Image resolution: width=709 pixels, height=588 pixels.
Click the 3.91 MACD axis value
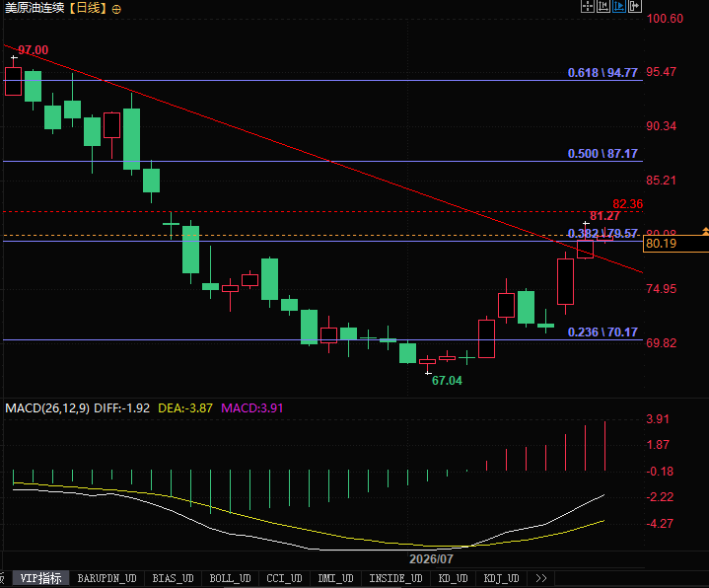[x=658, y=419]
